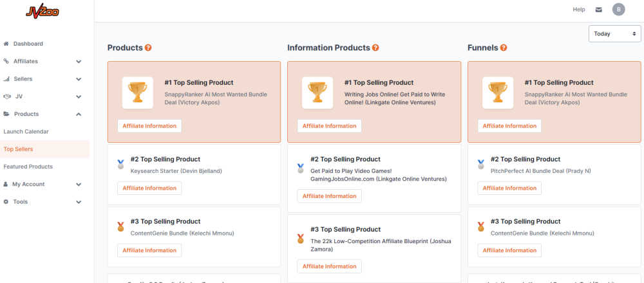The height and width of the screenshot is (283, 644).
Task: Affiliate Information for Get Paid to Play Video Games
Action: point(329,196)
